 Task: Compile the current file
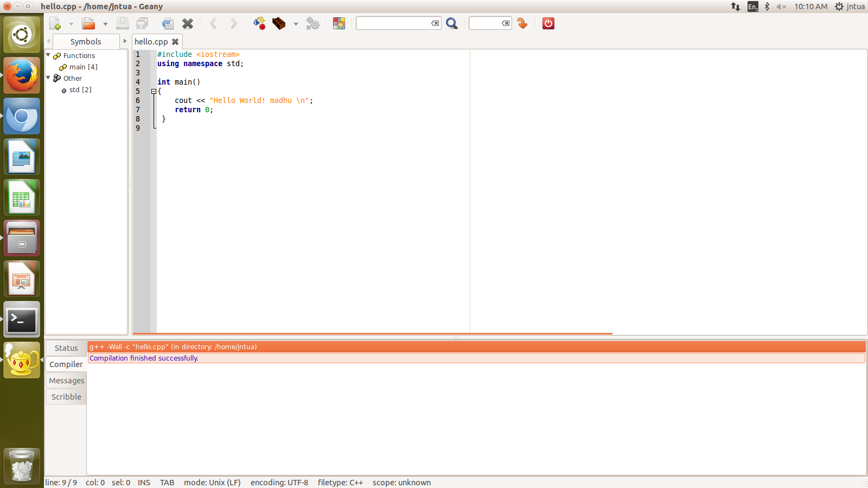[259, 23]
